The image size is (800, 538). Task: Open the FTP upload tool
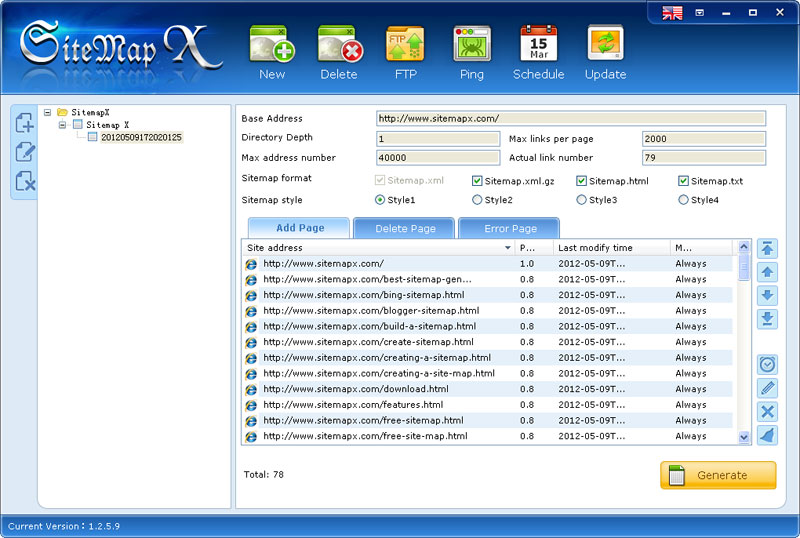pos(405,47)
